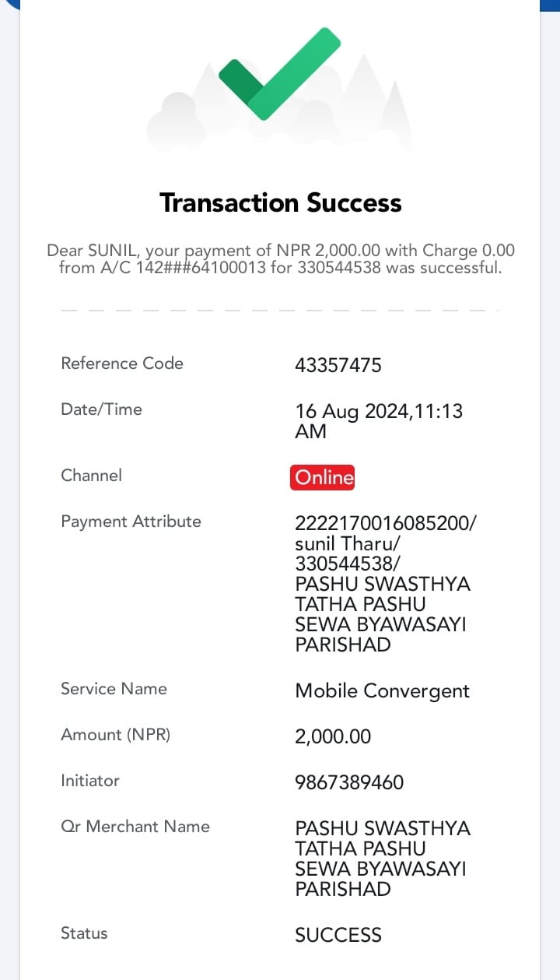Tap the Status label
The height and width of the screenshot is (980, 560).
click(84, 933)
